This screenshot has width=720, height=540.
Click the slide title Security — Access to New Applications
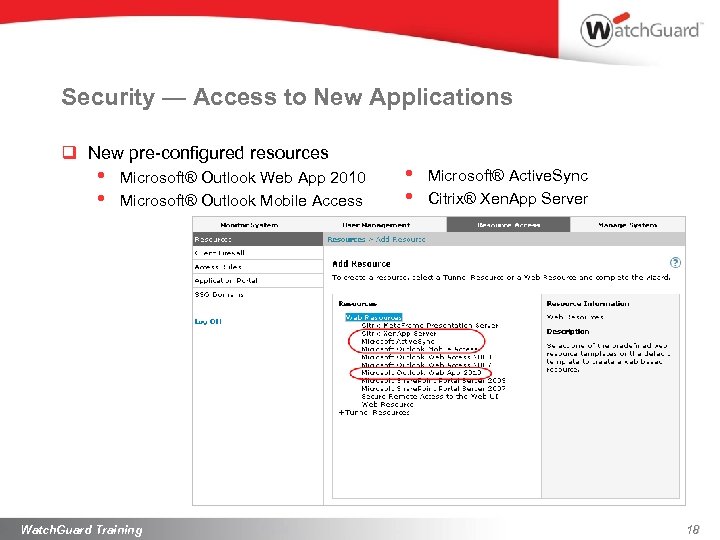(x=287, y=97)
